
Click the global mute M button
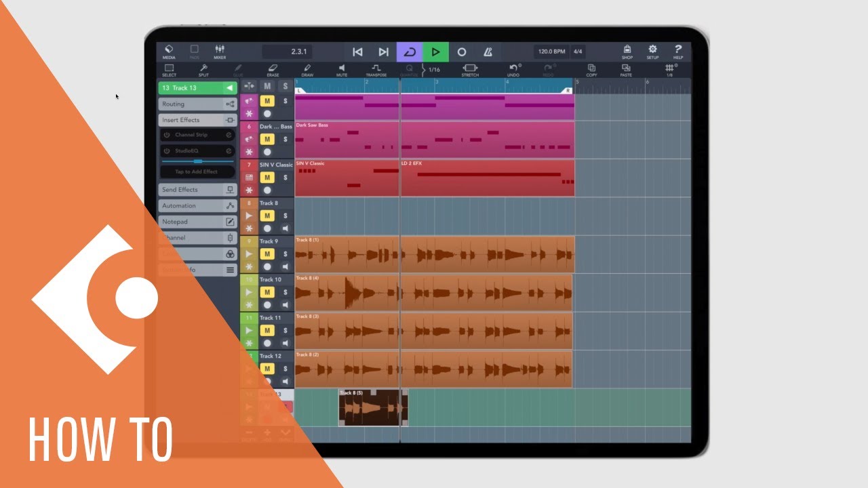(x=267, y=86)
